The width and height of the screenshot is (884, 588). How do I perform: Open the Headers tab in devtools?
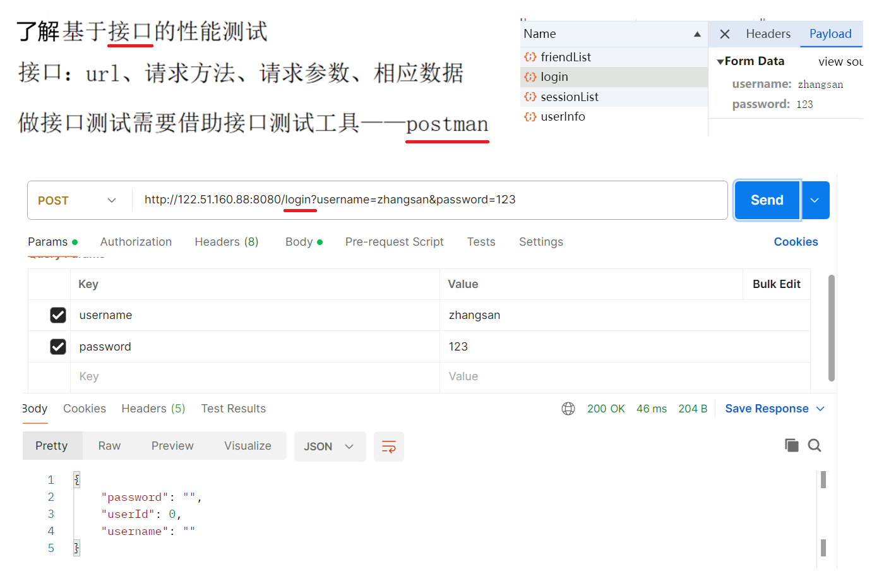click(x=768, y=34)
